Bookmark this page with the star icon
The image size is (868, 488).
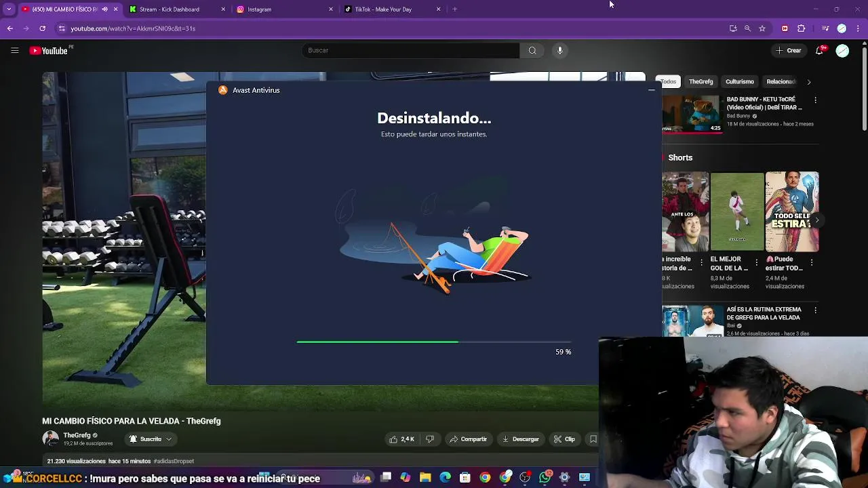762,28
